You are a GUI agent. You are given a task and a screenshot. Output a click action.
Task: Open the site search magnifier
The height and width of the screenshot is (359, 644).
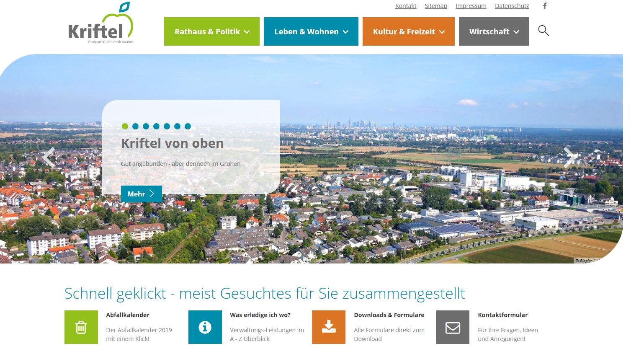(543, 31)
